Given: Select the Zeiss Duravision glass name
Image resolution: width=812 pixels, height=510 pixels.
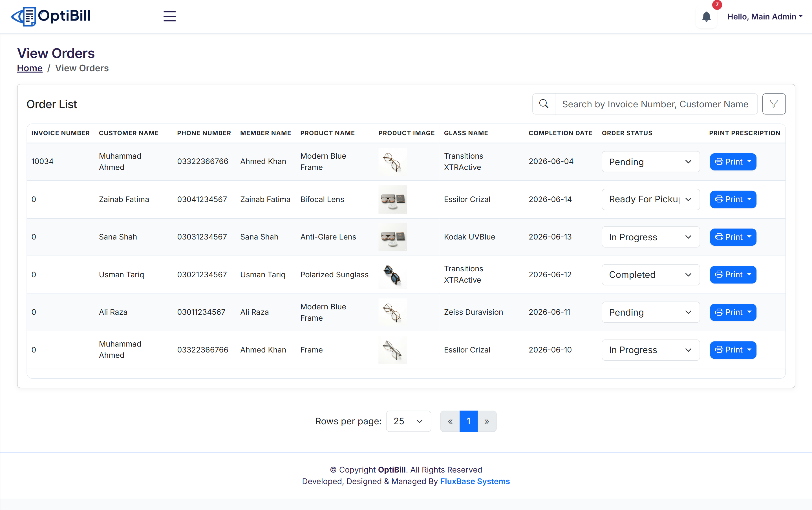Looking at the screenshot, I should click(x=473, y=312).
